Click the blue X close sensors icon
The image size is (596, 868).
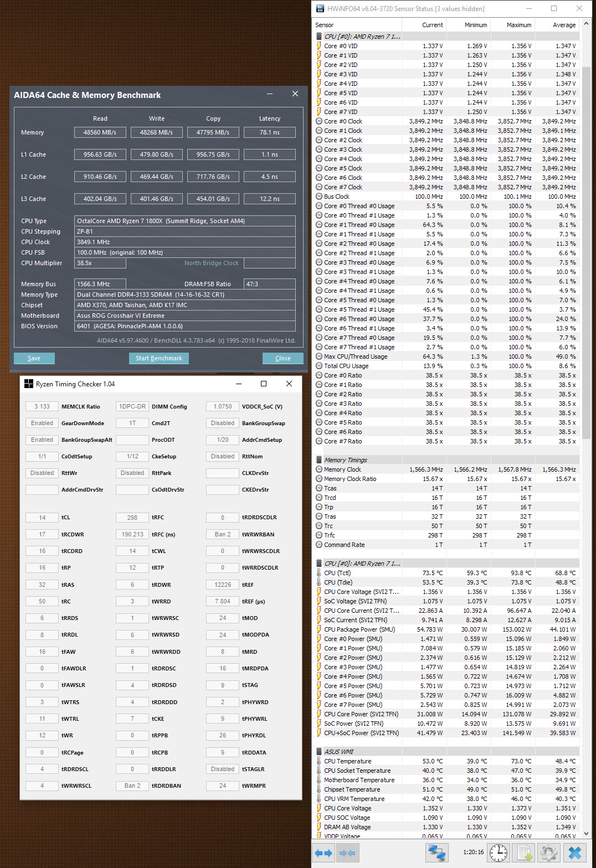coord(574,853)
